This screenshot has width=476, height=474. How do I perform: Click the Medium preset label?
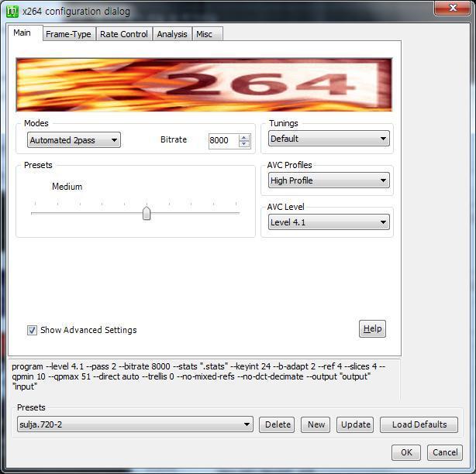[67, 187]
